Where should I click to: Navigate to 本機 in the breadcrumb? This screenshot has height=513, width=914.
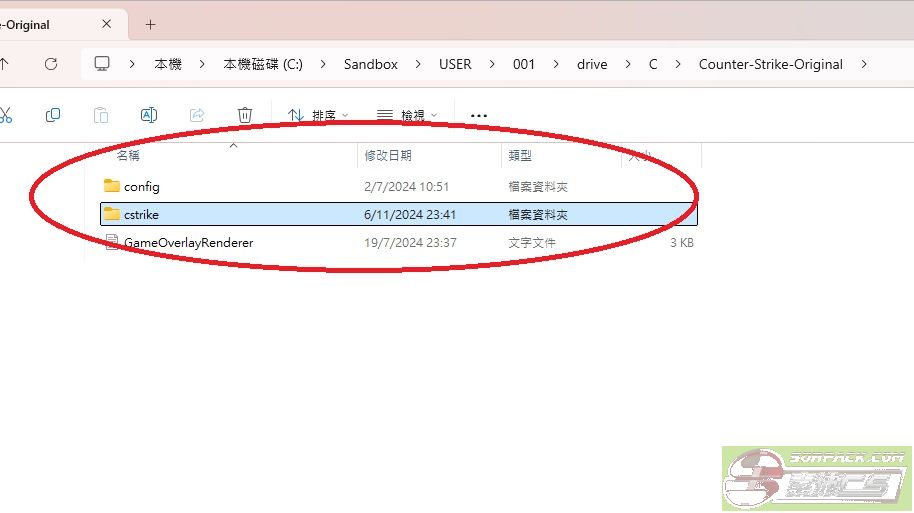point(168,64)
